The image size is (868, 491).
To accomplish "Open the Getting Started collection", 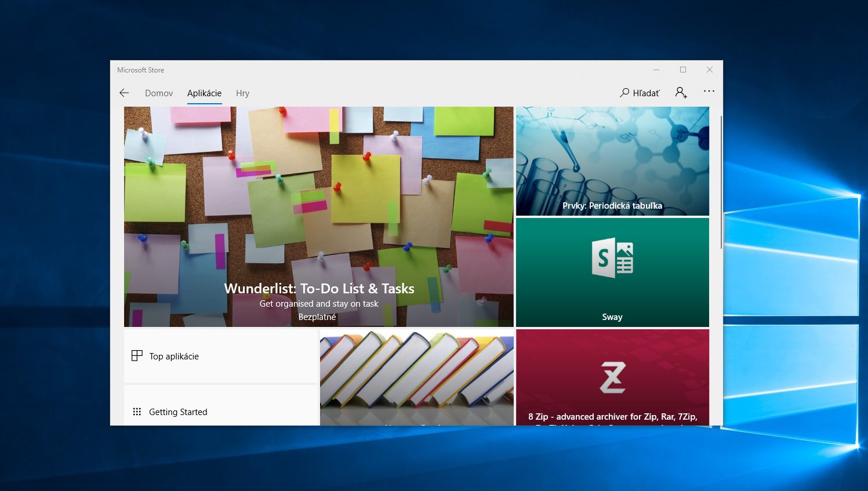I will [x=221, y=406].
